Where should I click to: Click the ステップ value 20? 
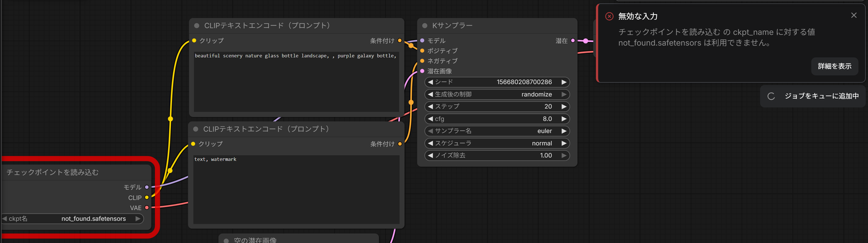tap(548, 106)
